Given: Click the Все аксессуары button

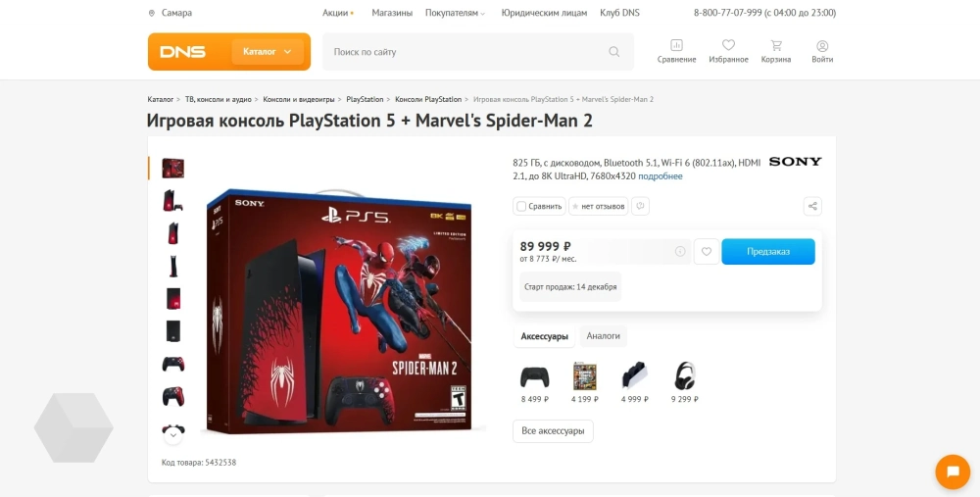Looking at the screenshot, I should (x=553, y=430).
